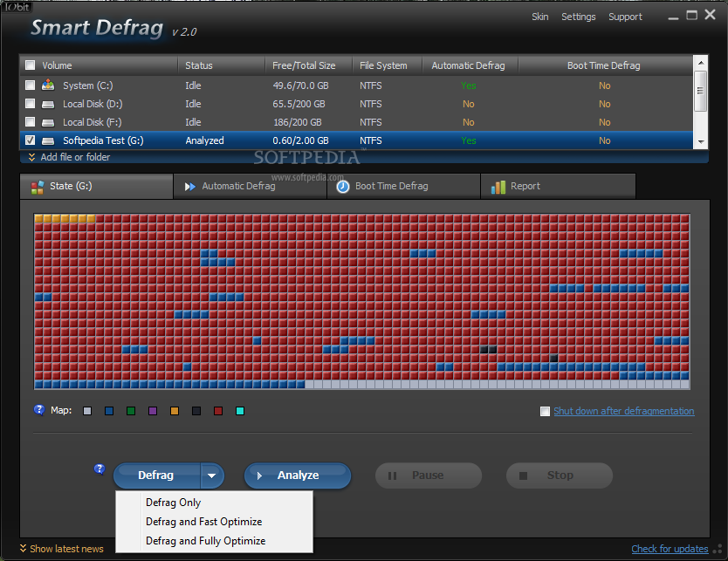Click the Automatic Defrag tab arrow icon
This screenshot has width=728, height=561.
190,187
